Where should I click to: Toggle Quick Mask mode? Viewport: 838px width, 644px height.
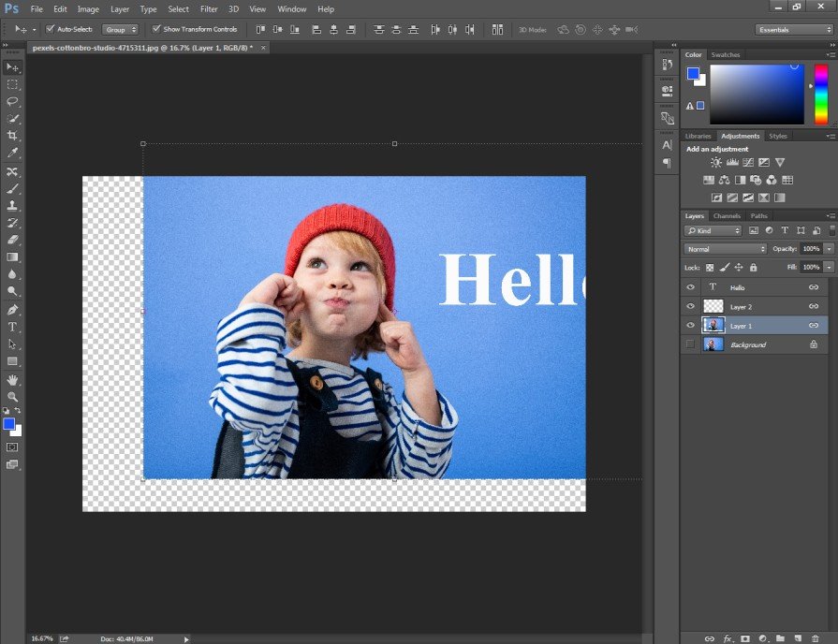(x=12, y=446)
